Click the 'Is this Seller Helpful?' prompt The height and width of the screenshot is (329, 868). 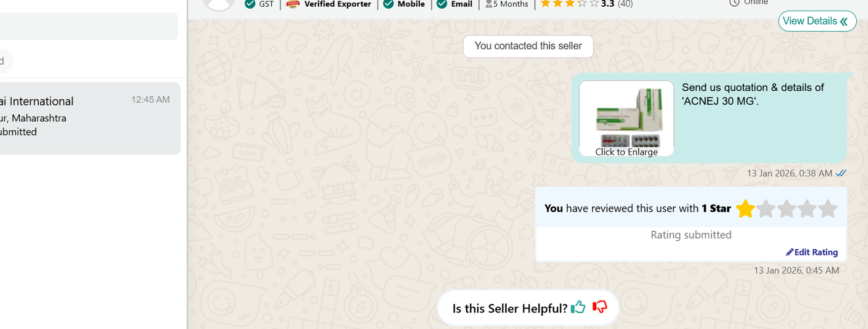(510, 308)
